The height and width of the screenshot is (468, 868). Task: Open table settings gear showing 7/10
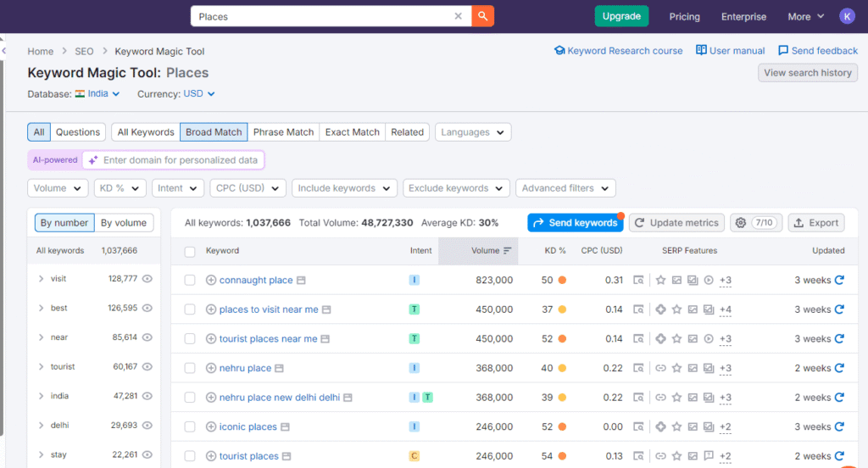pyautogui.click(x=755, y=223)
